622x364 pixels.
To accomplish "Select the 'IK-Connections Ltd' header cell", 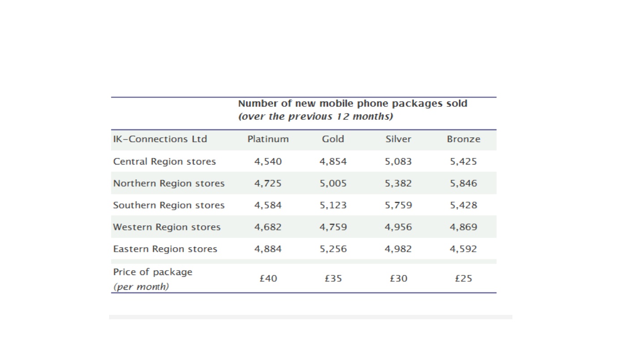I will click(x=160, y=139).
